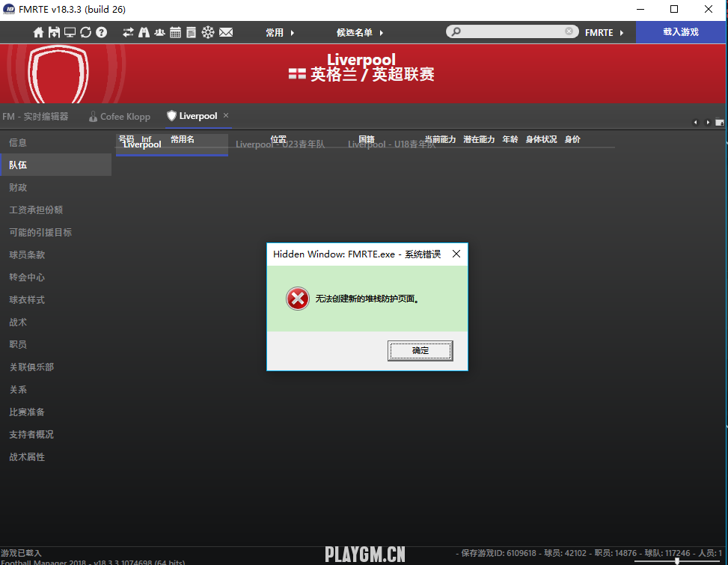Click the envelope mail icon
728x565 pixels.
pos(226,32)
